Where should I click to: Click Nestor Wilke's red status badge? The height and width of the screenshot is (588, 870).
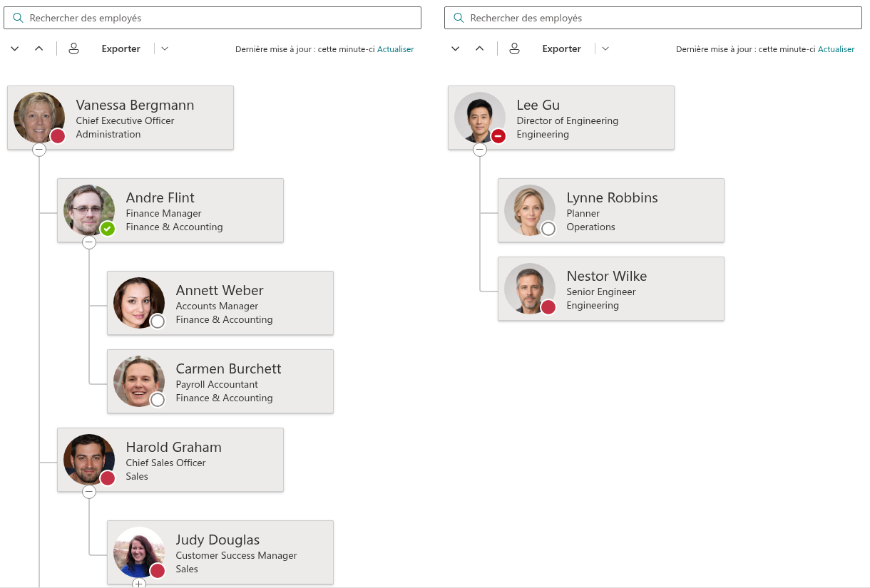[x=548, y=307]
